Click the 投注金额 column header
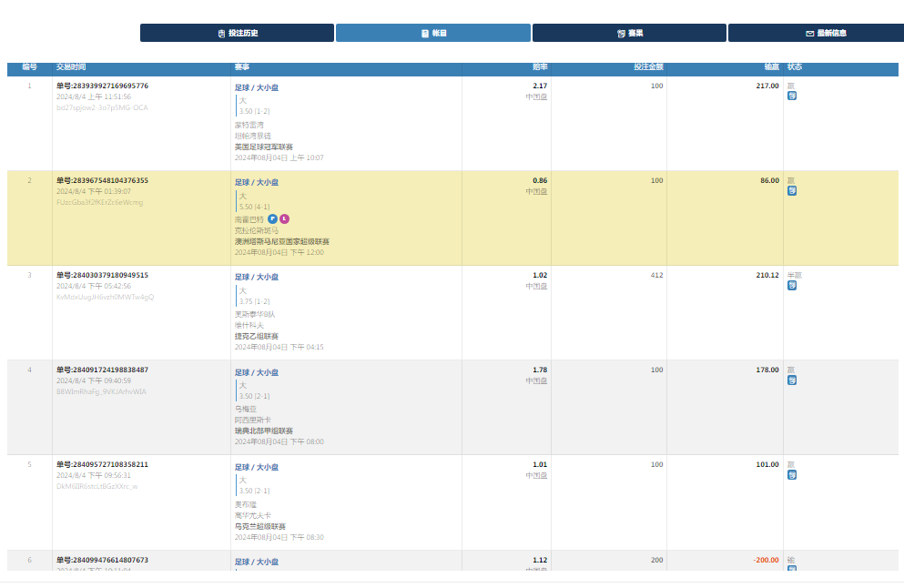Image resolution: width=904 pixels, height=588 pixels. (x=648, y=67)
